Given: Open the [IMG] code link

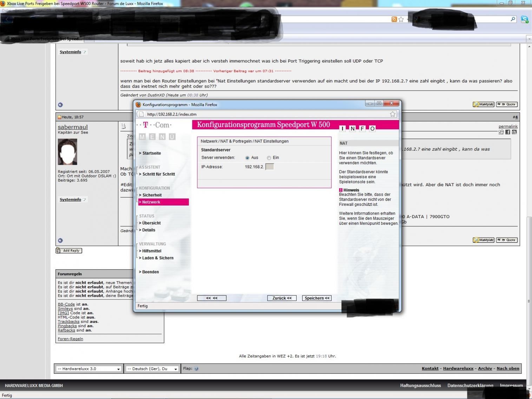Looking at the screenshot, I should [x=63, y=313].
